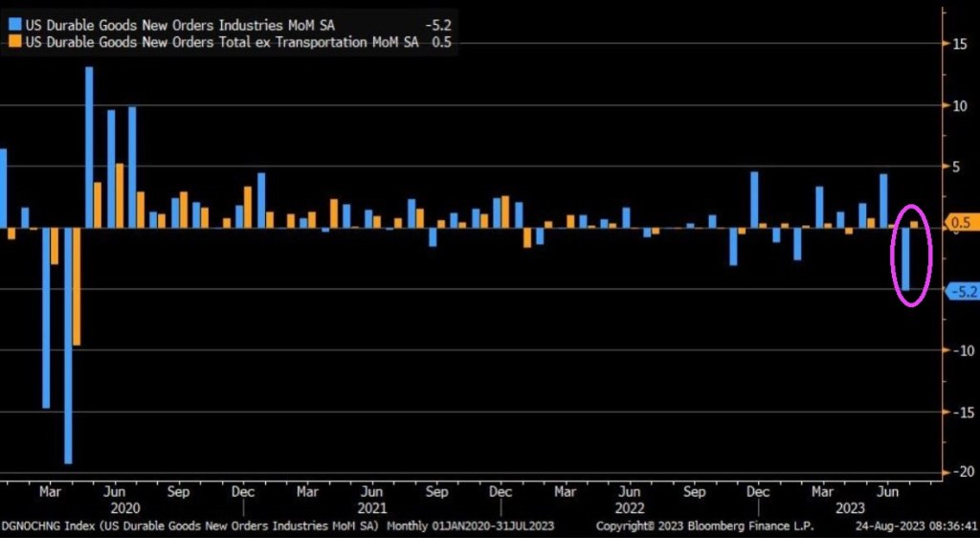Click the orange legend swatch for ex Transportation
The image size is (980, 538).
coord(18,41)
